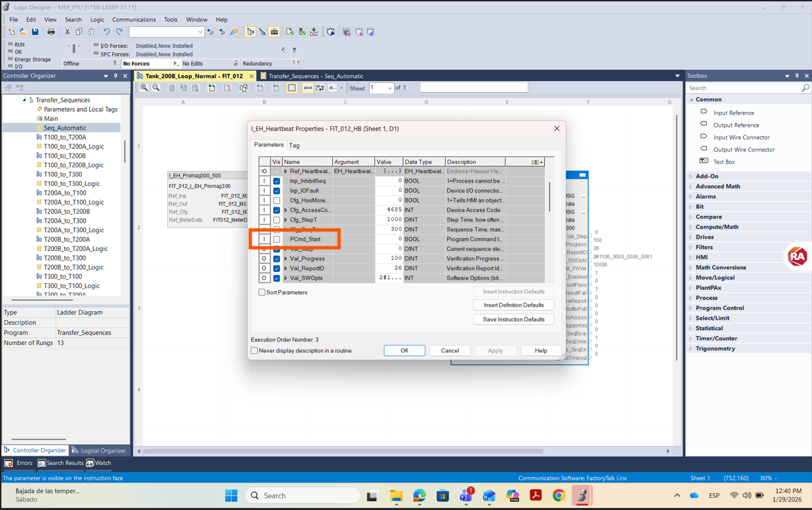Open the search combo box dropdown in toolbar
Screen dimensions: 812x510
click(x=200, y=32)
